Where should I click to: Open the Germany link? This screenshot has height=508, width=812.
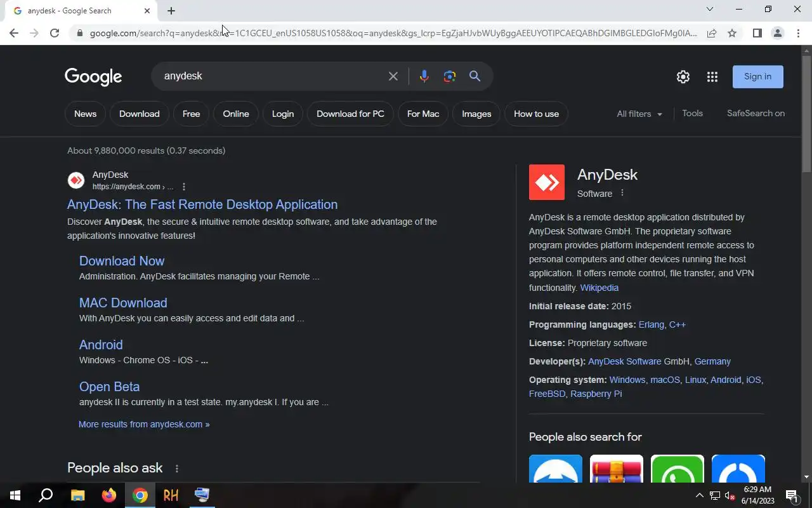[x=712, y=361]
